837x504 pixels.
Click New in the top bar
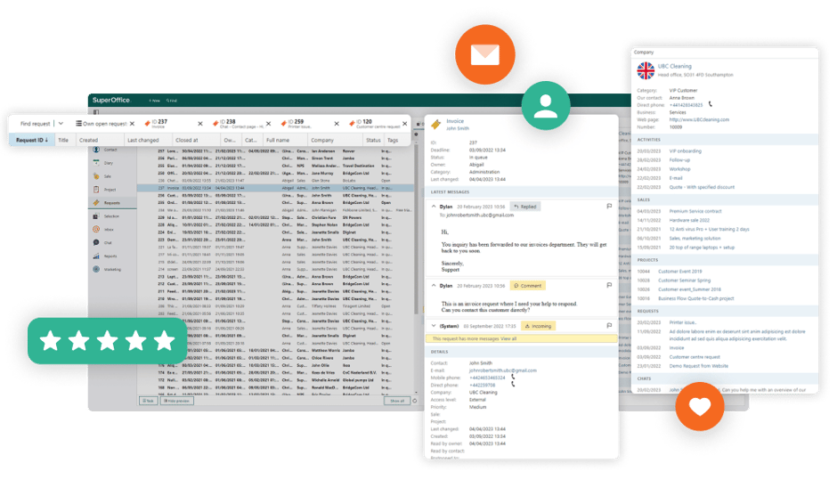(154, 101)
